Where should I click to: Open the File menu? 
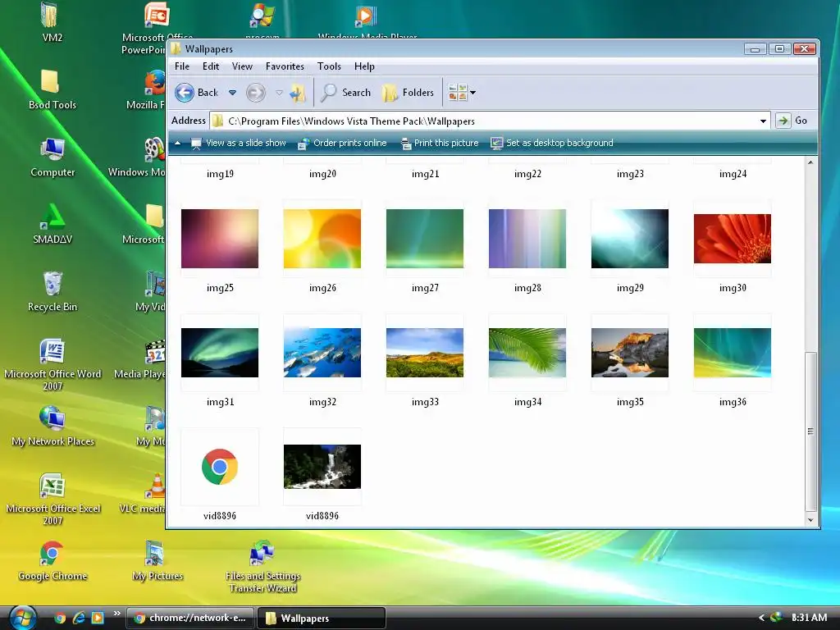tap(182, 66)
